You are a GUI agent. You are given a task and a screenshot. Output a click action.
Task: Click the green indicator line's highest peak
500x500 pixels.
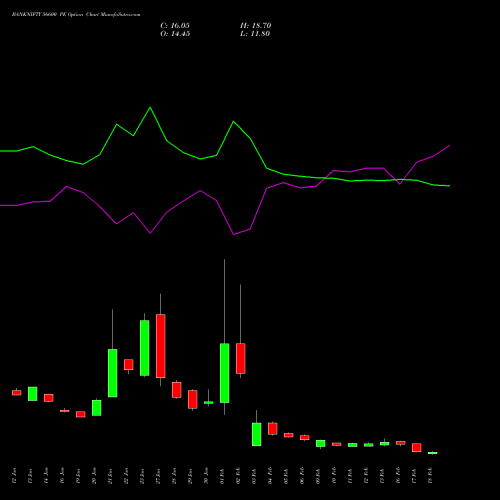click(x=150, y=107)
